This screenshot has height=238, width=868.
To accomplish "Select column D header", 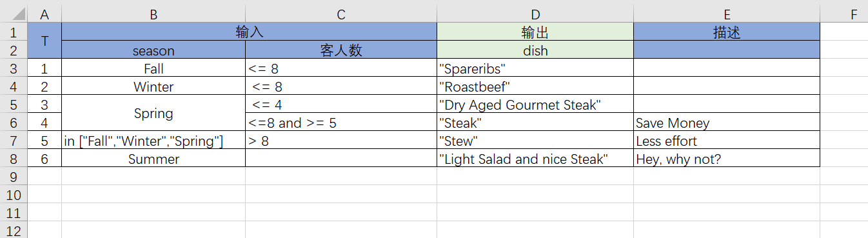I will [535, 15].
